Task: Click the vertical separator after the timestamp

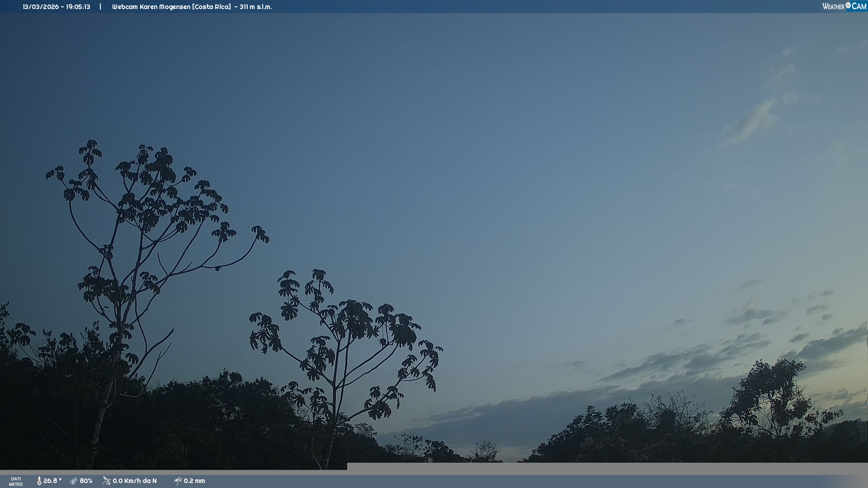Action: pos(100,7)
